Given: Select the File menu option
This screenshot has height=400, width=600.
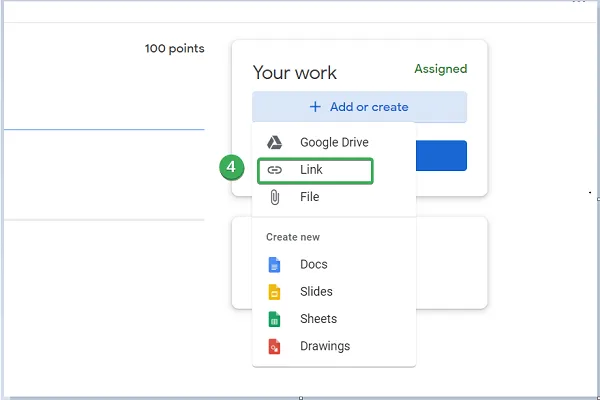Looking at the screenshot, I should click(334, 197).
